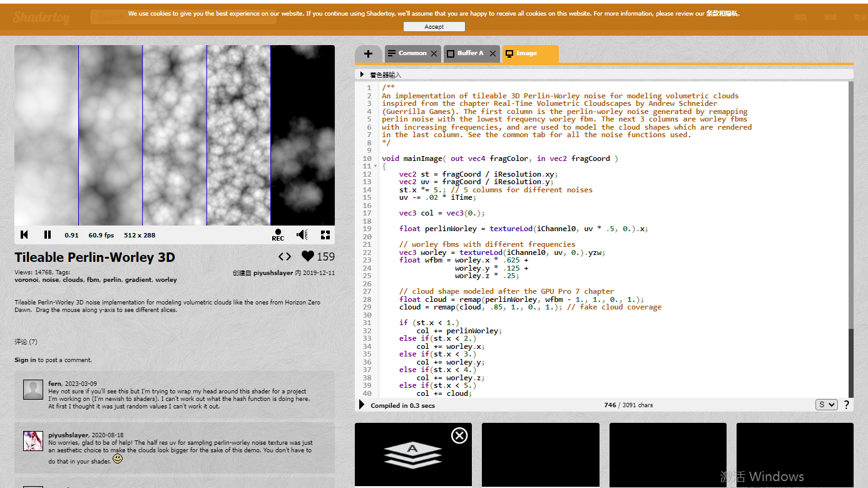Close the Common tab
This screenshot has width=868, height=488.
pos(434,54)
